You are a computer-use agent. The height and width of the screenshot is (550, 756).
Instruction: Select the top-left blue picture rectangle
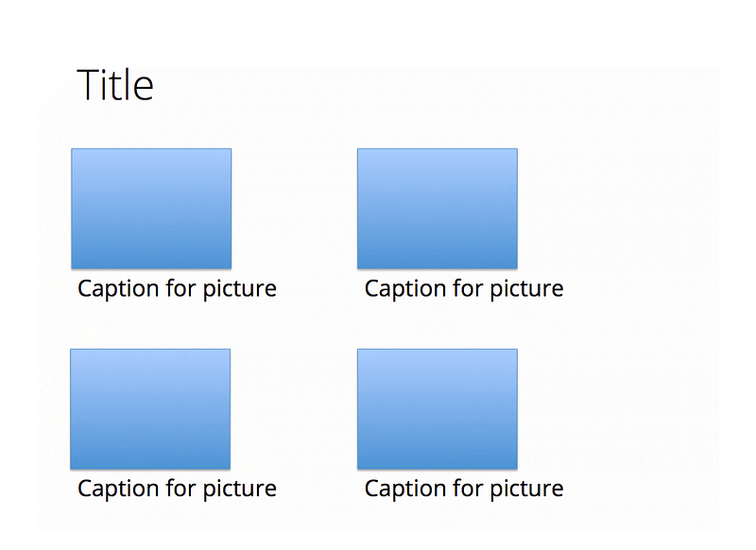[151, 209]
